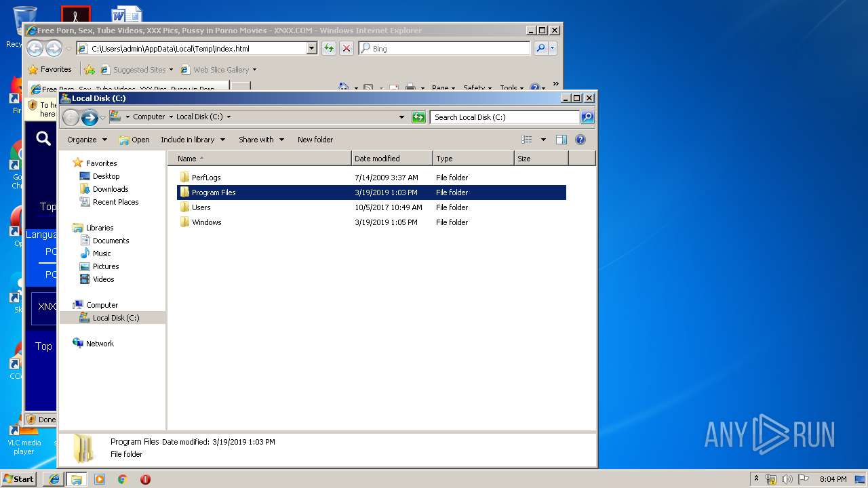The height and width of the screenshot is (488, 868).
Task: Open the Include in library menu
Action: [193, 140]
